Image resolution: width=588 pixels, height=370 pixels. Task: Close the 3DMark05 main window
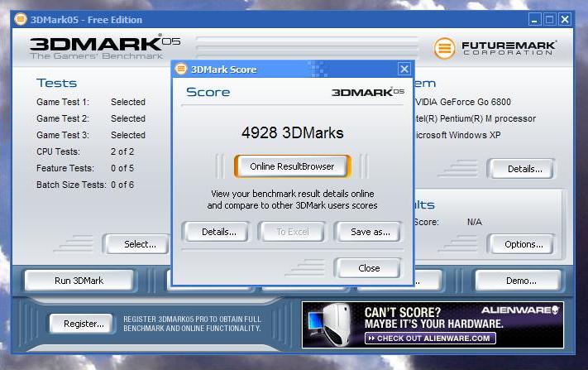[565, 19]
